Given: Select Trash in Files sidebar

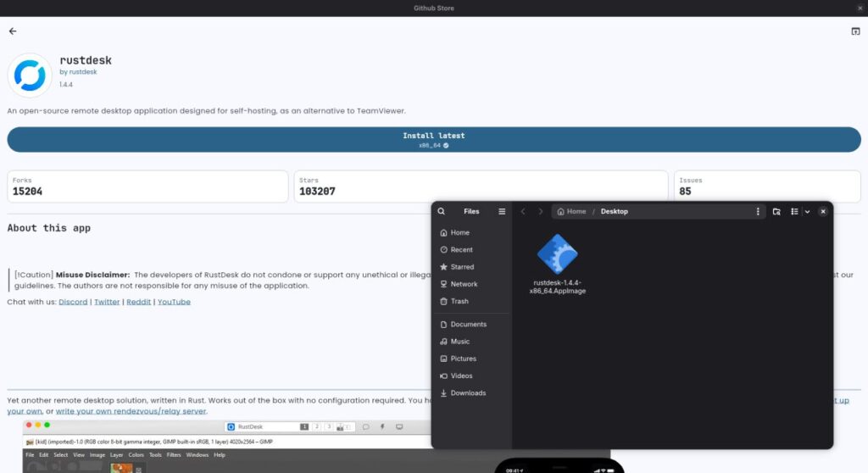Looking at the screenshot, I should 459,301.
